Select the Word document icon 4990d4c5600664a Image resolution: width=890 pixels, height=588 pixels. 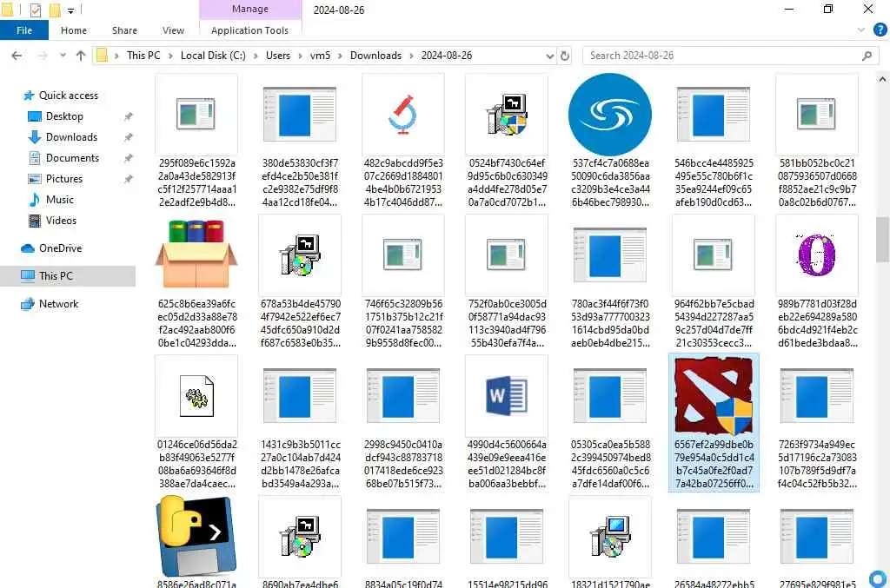(507, 423)
